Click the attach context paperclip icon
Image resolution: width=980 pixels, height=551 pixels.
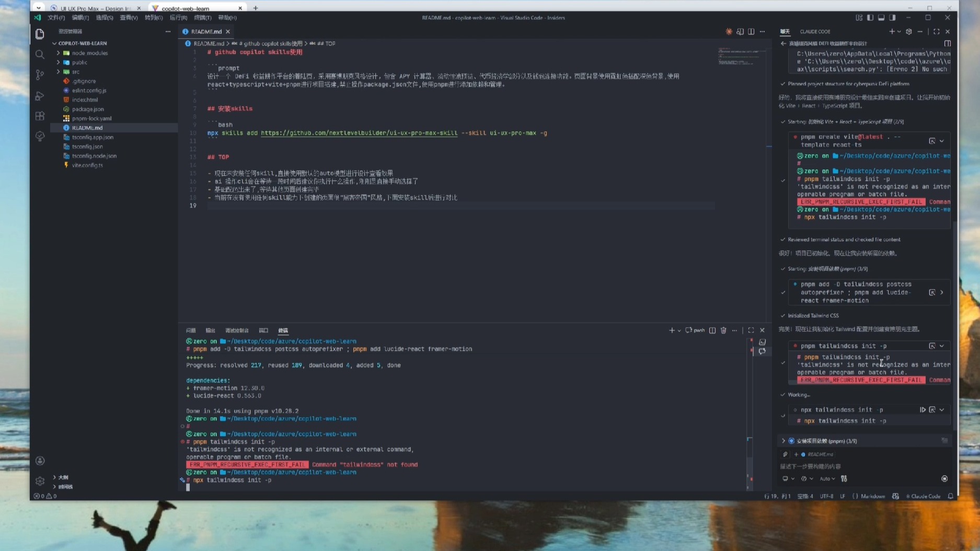pos(785,454)
